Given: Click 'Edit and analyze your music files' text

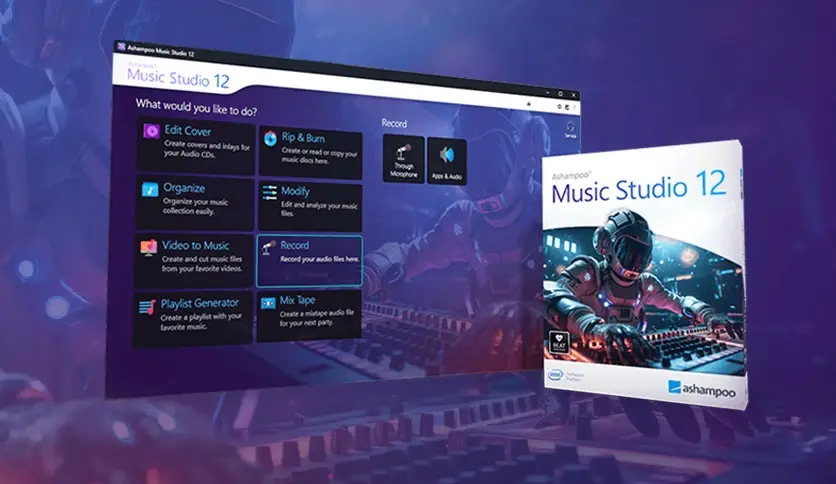Looking at the screenshot, I should coord(319,208).
